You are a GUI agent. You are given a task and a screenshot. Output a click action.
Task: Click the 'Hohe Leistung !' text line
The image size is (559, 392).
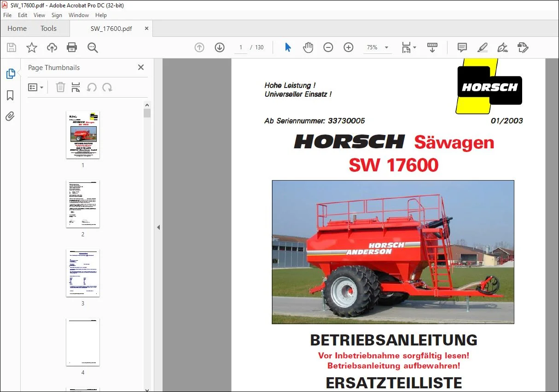pos(290,85)
